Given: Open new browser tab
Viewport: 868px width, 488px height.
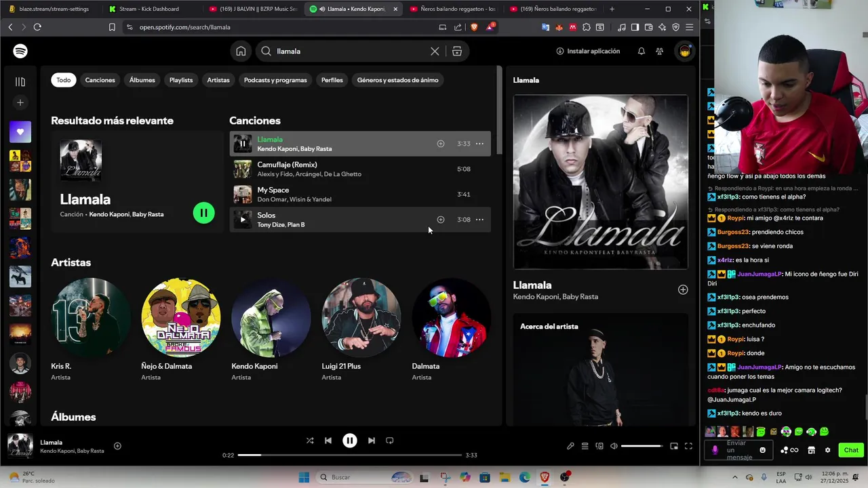Looking at the screenshot, I should 612,9.
